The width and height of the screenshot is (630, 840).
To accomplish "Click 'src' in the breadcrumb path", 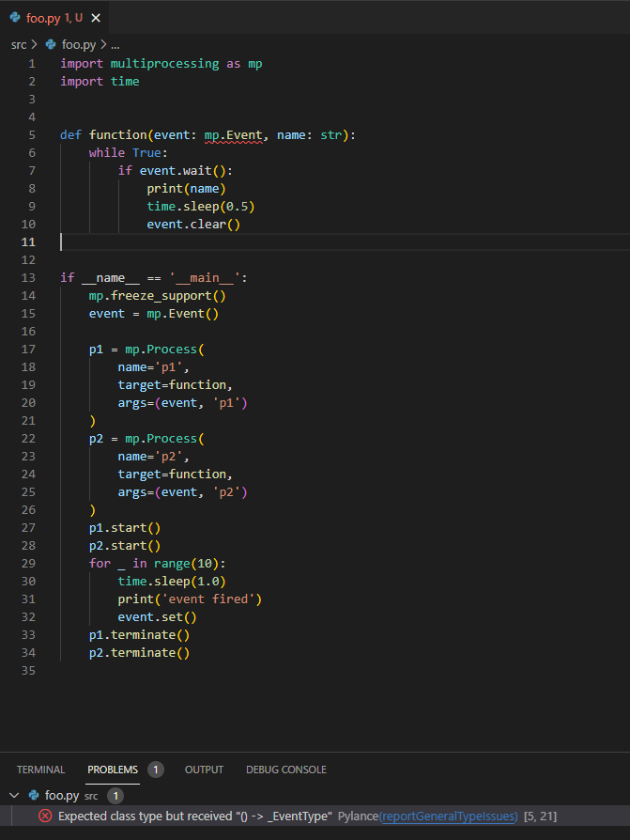I will tap(19, 45).
